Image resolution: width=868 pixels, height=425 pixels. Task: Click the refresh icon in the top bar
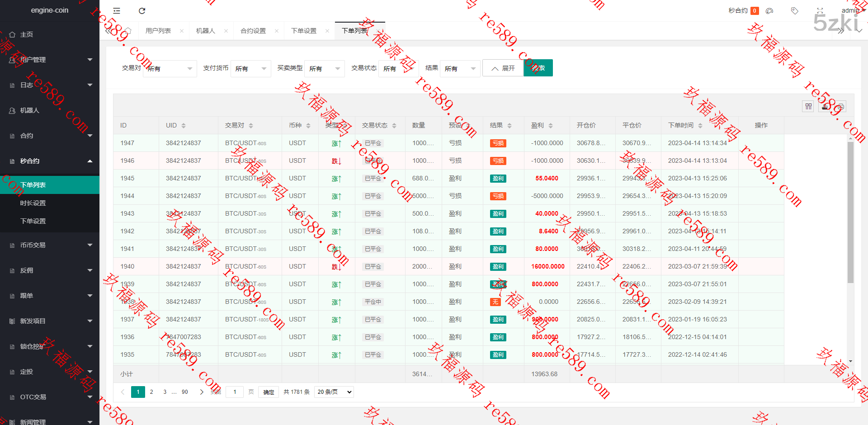(x=142, y=11)
